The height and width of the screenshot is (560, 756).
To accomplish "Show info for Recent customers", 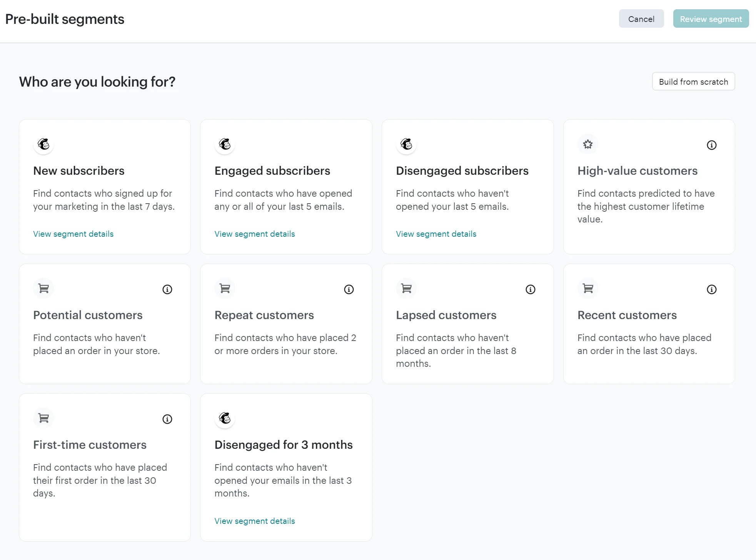I will [712, 289].
